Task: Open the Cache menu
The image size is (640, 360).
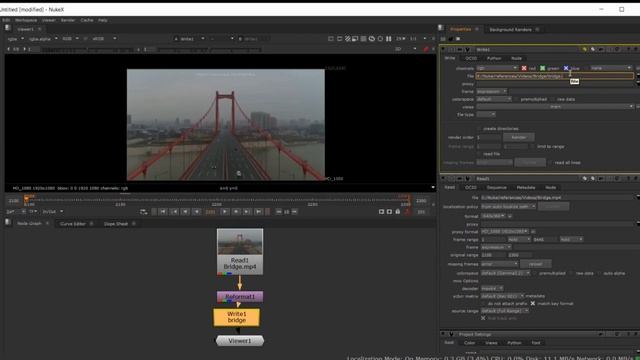Action: click(87, 20)
